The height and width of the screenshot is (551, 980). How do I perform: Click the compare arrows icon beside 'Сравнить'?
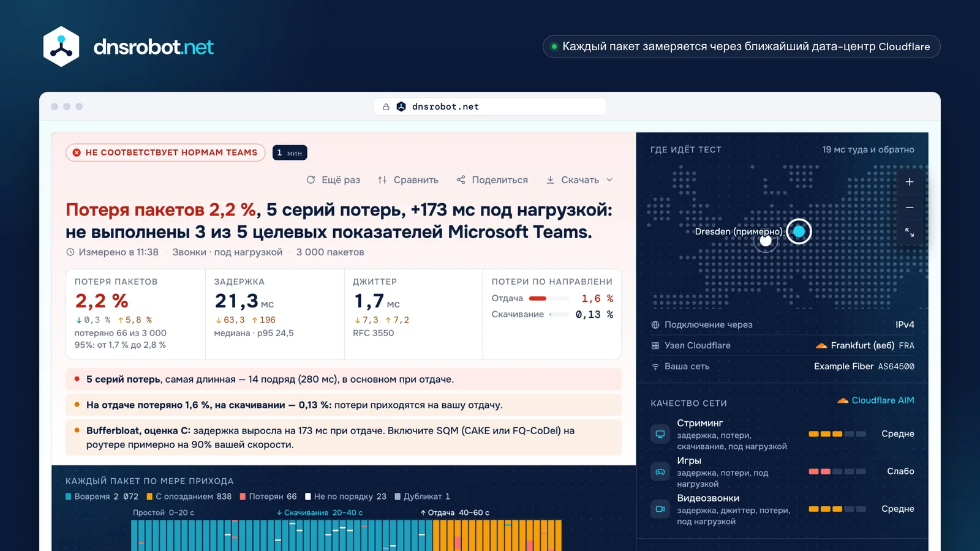pos(382,180)
